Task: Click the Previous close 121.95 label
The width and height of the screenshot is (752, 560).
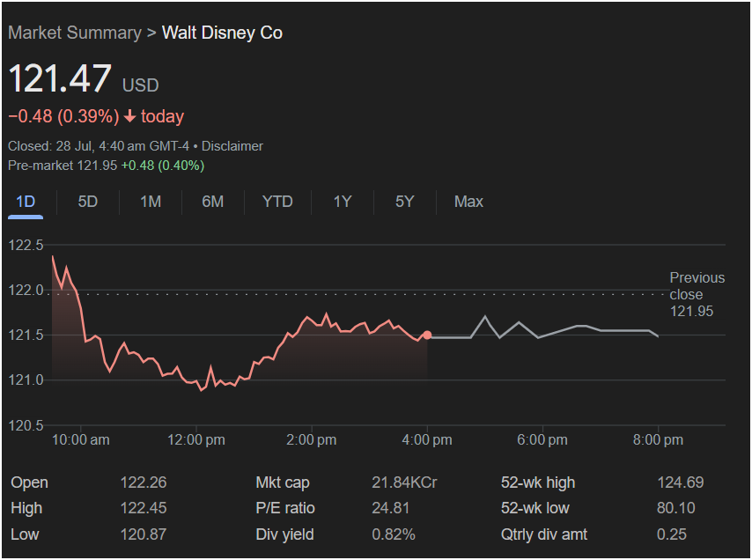Action: 697,294
